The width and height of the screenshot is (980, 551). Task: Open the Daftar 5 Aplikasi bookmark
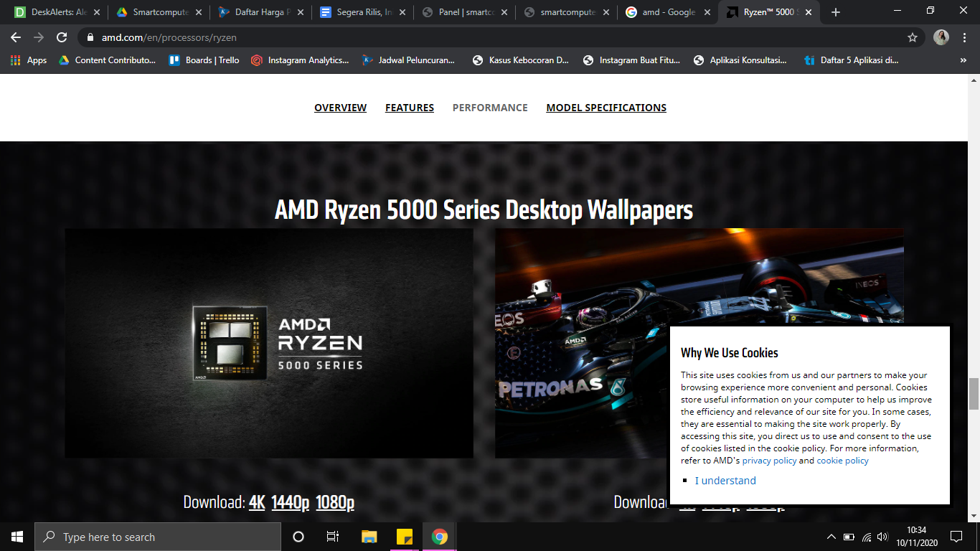click(852, 60)
